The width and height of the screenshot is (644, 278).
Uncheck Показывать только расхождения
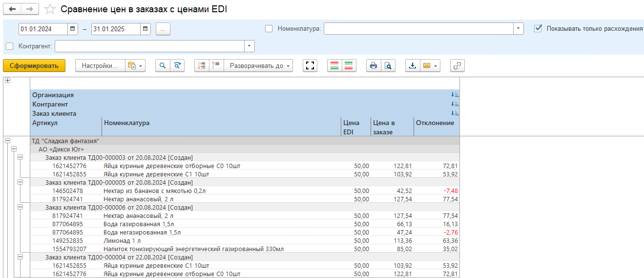[538, 28]
